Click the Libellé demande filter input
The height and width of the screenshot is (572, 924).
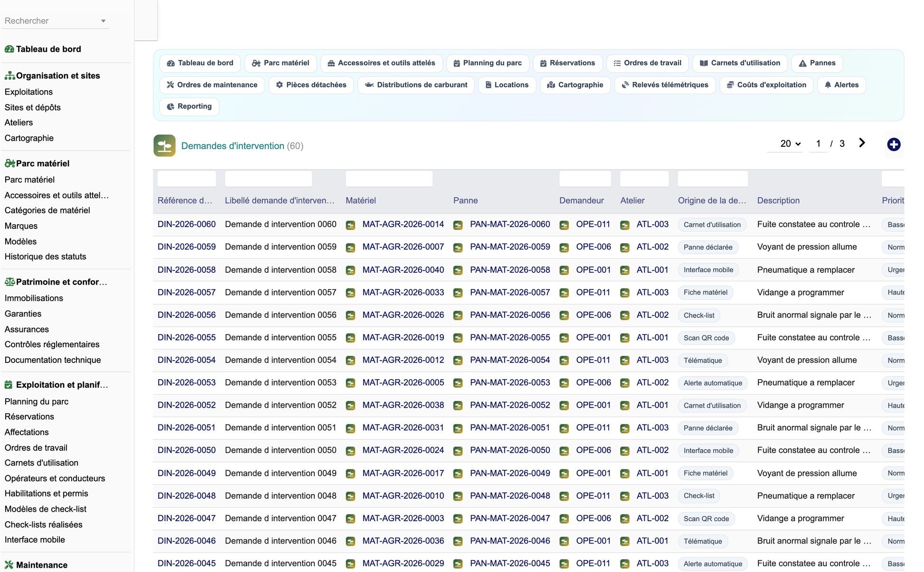click(268, 179)
